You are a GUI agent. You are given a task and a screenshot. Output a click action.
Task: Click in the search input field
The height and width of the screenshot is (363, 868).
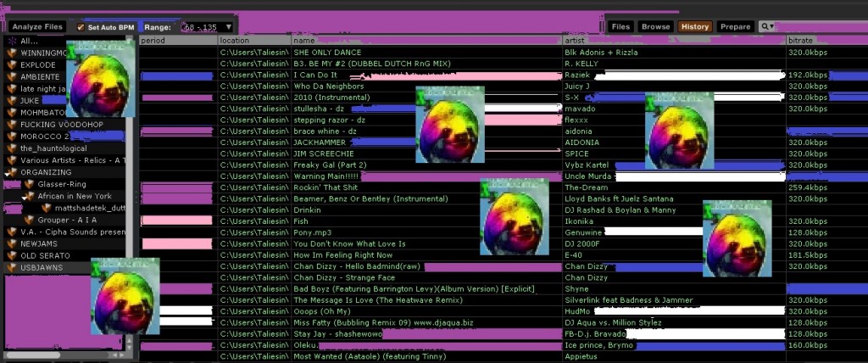(x=821, y=26)
